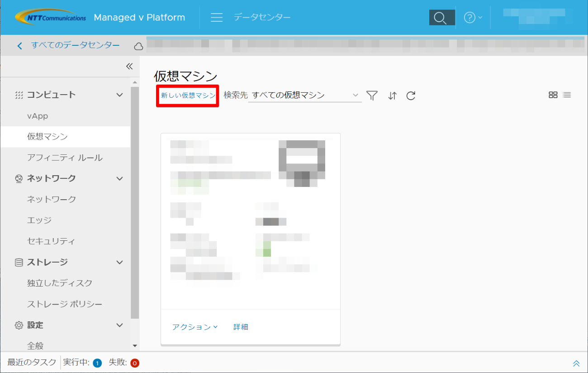Image resolution: width=588 pixels, height=373 pixels.
Task: Collapse the コンピュート section
Action: coord(119,95)
